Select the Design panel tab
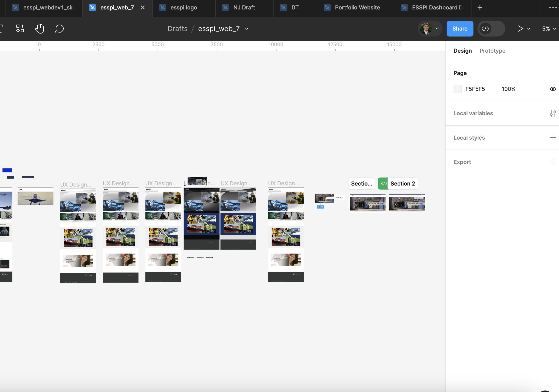The height and width of the screenshot is (392, 559). tap(463, 51)
